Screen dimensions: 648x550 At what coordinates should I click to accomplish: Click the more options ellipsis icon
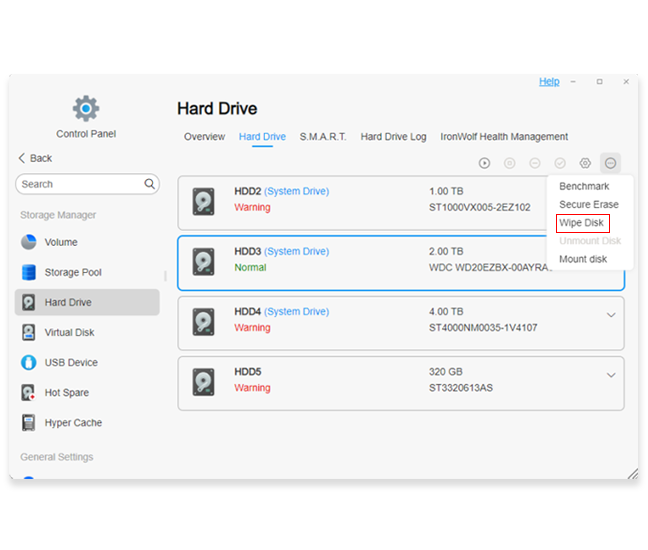pos(611,163)
